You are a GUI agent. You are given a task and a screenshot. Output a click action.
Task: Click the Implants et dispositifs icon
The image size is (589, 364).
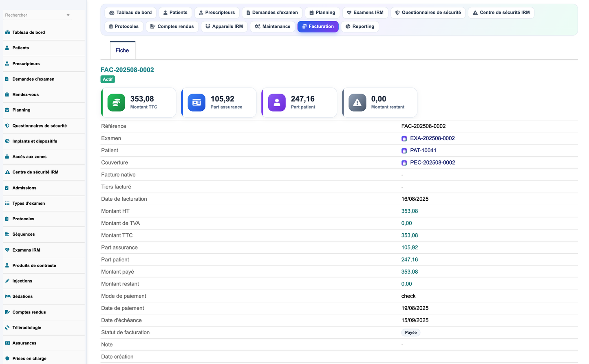(x=7, y=141)
